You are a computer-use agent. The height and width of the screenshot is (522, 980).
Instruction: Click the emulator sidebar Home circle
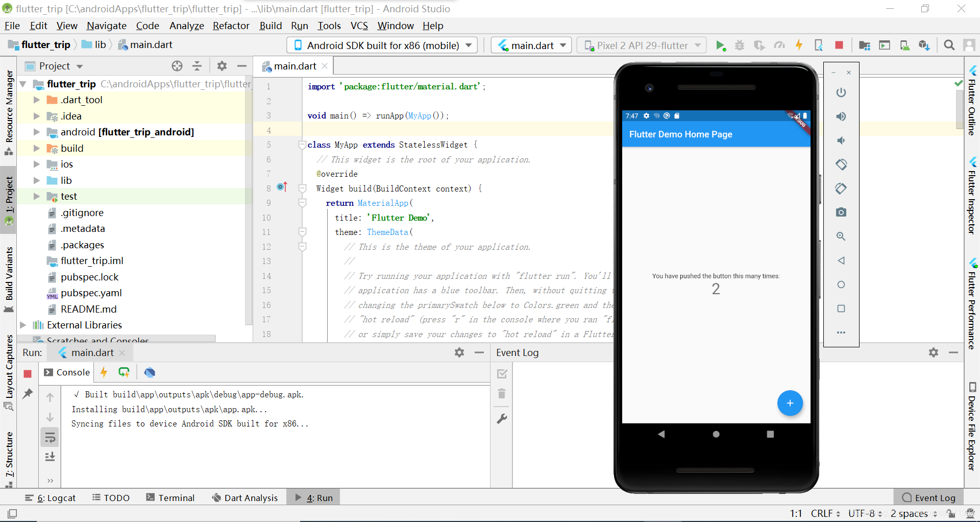[841, 284]
